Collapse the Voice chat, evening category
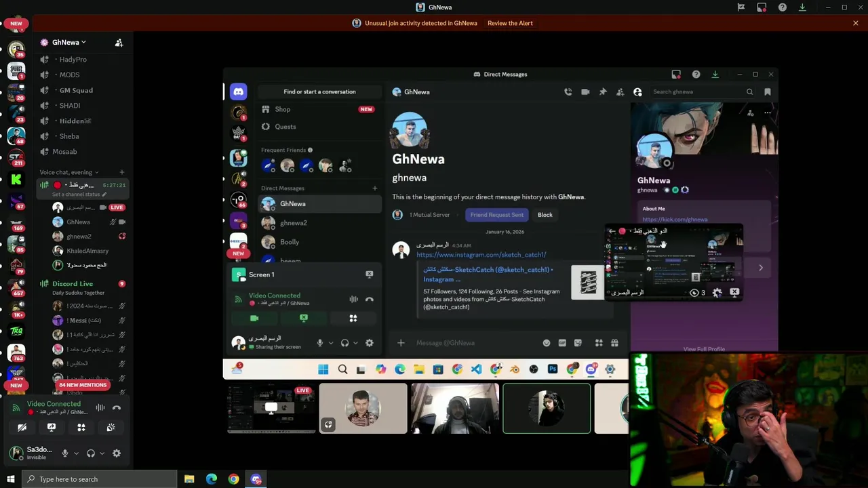 pyautogui.click(x=69, y=172)
